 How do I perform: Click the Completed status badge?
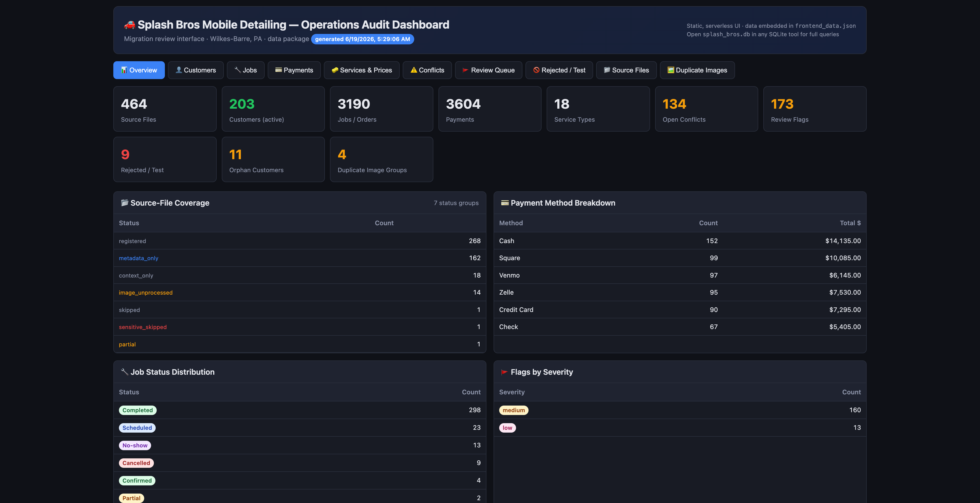[x=137, y=410]
